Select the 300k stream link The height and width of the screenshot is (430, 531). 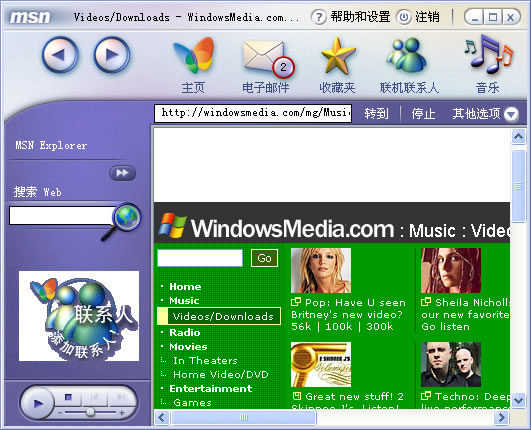point(379,326)
